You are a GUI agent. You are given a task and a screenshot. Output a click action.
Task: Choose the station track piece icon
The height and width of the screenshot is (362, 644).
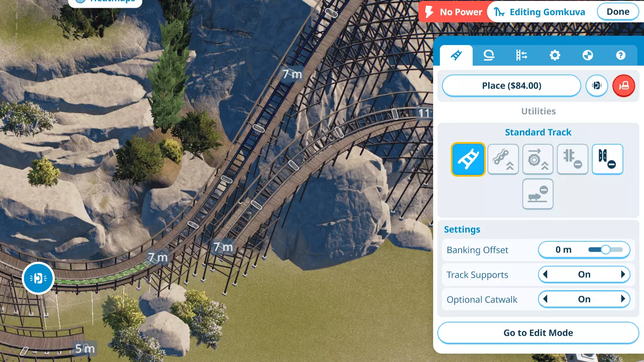point(538,194)
